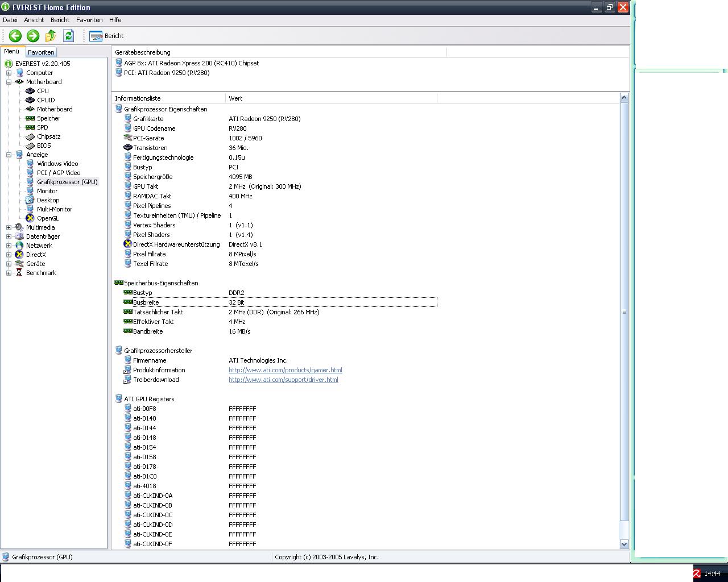Expand the DirectX tree node
This screenshot has height=582, width=728.
click(x=9, y=255)
